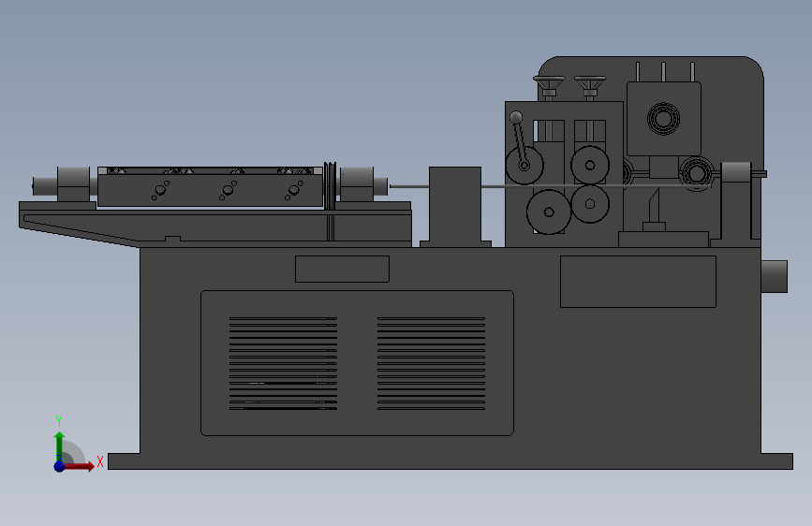Click the blue Z axis ball of the triad

60,466
